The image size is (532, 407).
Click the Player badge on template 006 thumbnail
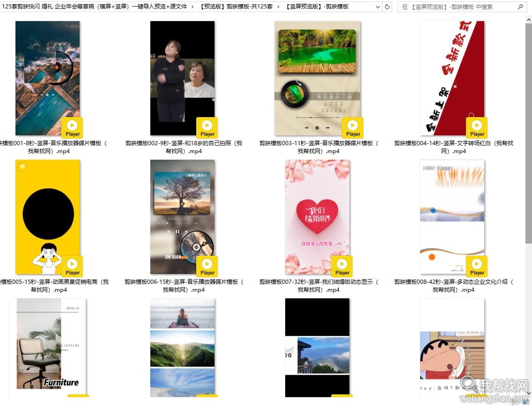click(x=207, y=266)
